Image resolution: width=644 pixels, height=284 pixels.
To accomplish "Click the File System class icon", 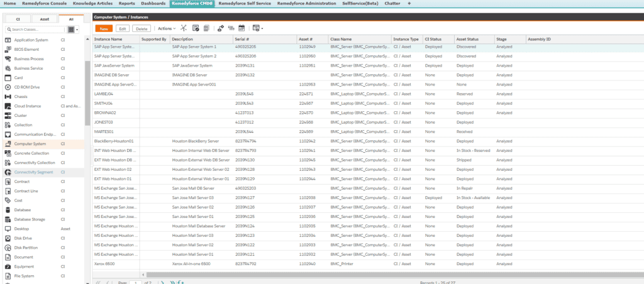I will tap(8, 276).
